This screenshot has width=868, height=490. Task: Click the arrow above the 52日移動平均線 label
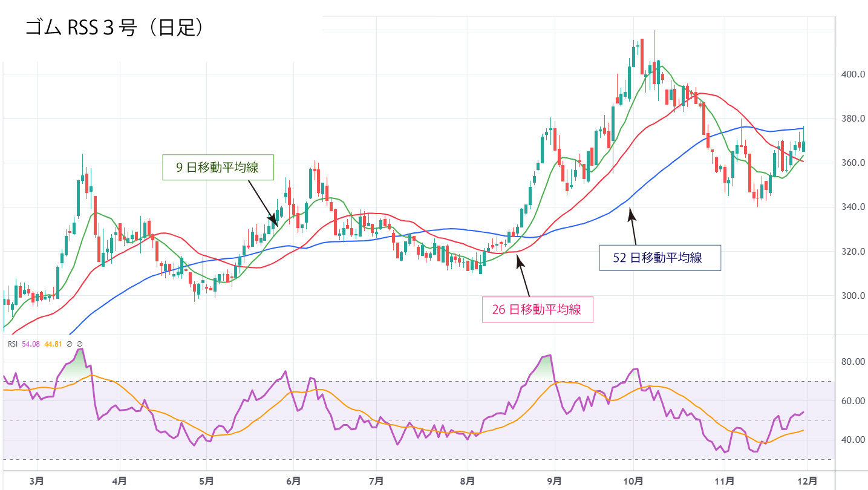coord(633,226)
